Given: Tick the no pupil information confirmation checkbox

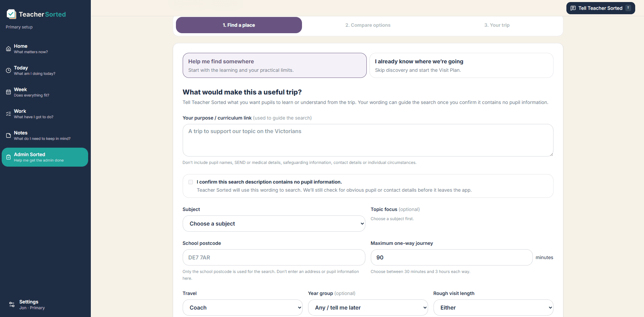Looking at the screenshot, I should click(x=190, y=182).
